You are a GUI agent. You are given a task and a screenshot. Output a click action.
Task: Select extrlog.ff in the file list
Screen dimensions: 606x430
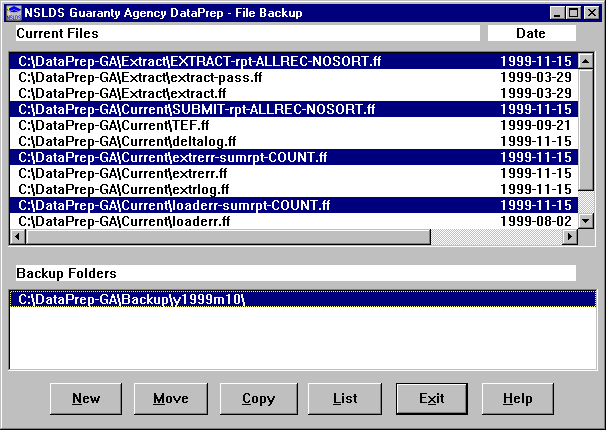point(294,189)
